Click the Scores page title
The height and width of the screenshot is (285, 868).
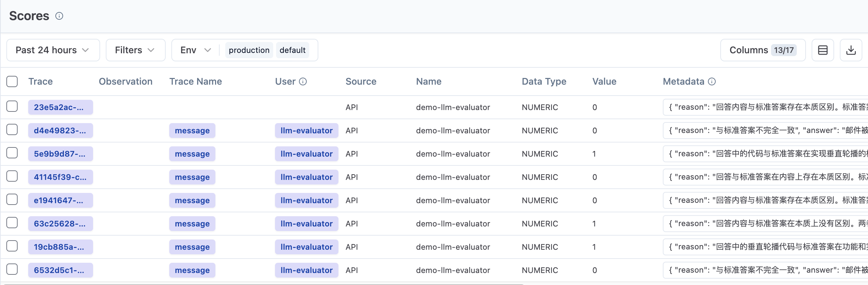click(29, 16)
